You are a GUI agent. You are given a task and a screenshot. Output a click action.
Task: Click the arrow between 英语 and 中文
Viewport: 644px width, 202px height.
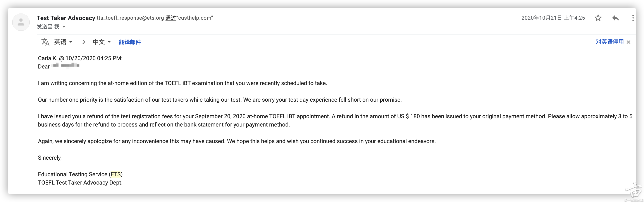point(84,42)
